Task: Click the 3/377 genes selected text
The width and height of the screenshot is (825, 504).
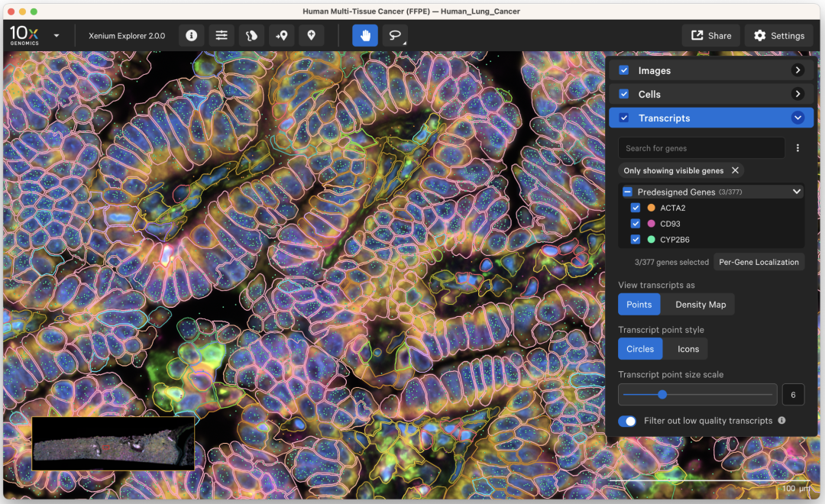Action: coord(671,262)
